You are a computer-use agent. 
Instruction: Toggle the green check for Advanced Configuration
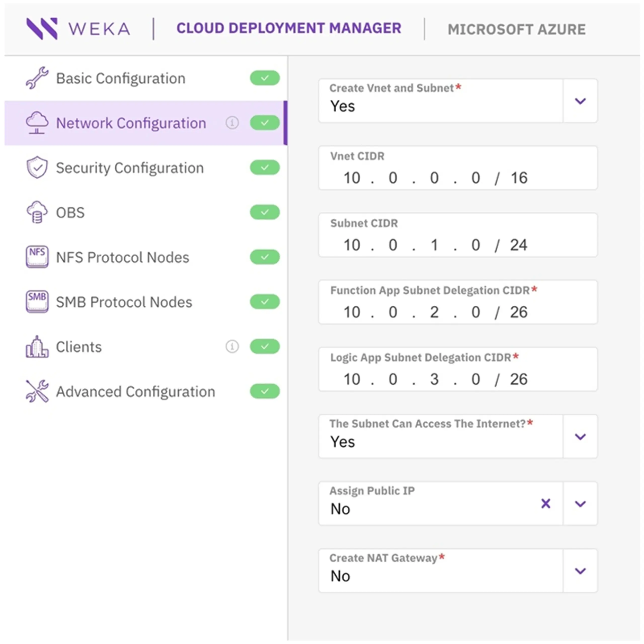[265, 391]
